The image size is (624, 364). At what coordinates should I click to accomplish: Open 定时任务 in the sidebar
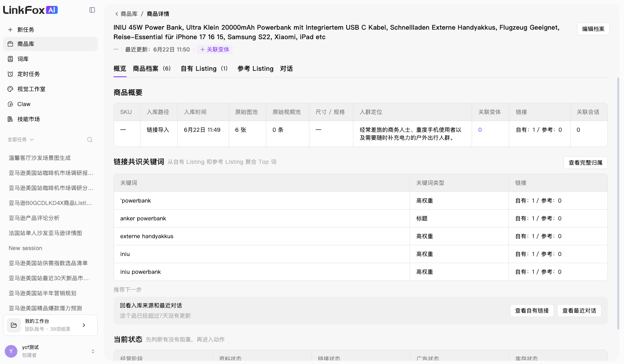pos(50,74)
